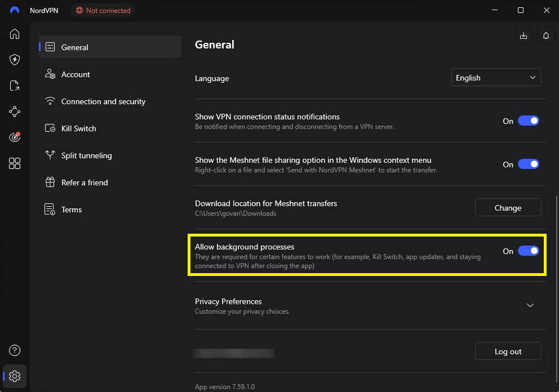Click the Settings gear icon
Viewport: 559px width, 392px height.
pos(15,376)
